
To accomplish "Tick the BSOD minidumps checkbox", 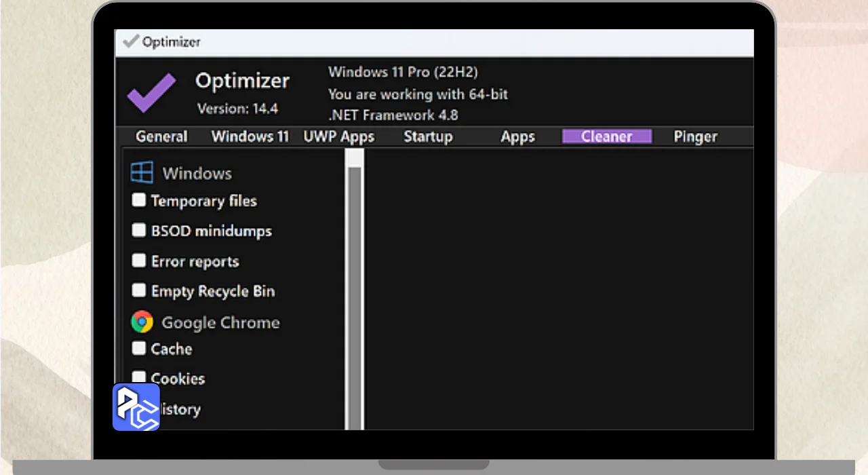I will [139, 231].
